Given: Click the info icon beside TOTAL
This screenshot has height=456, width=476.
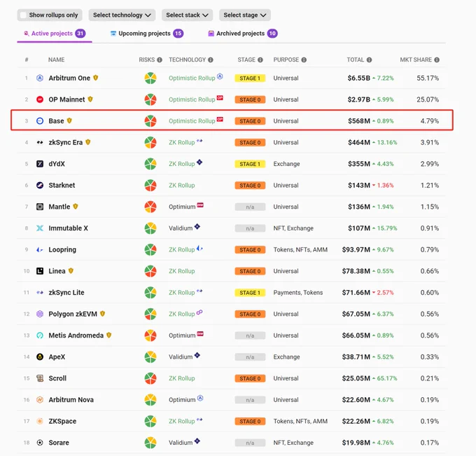Looking at the screenshot, I should pos(369,60).
